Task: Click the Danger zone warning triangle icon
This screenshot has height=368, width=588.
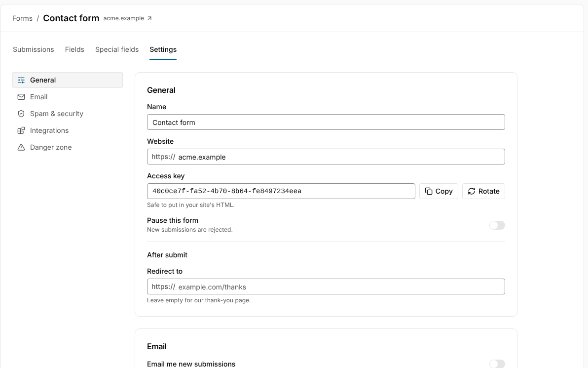Action: (21, 147)
